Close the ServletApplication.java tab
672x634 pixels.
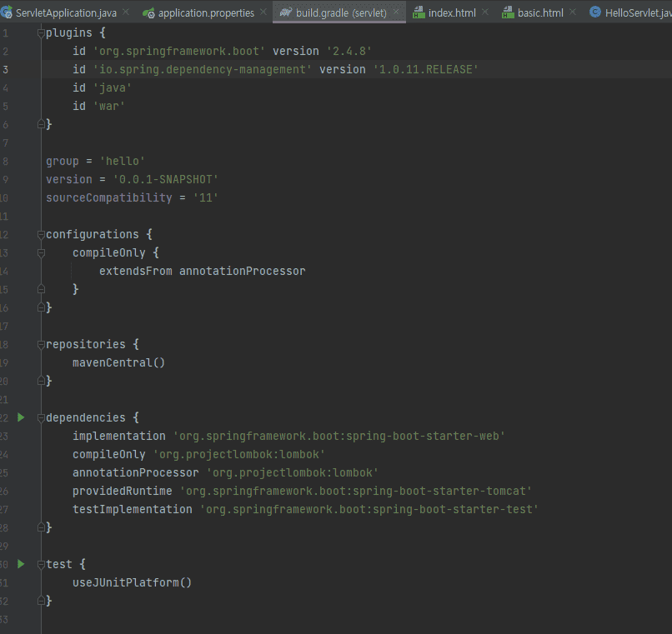126,12
